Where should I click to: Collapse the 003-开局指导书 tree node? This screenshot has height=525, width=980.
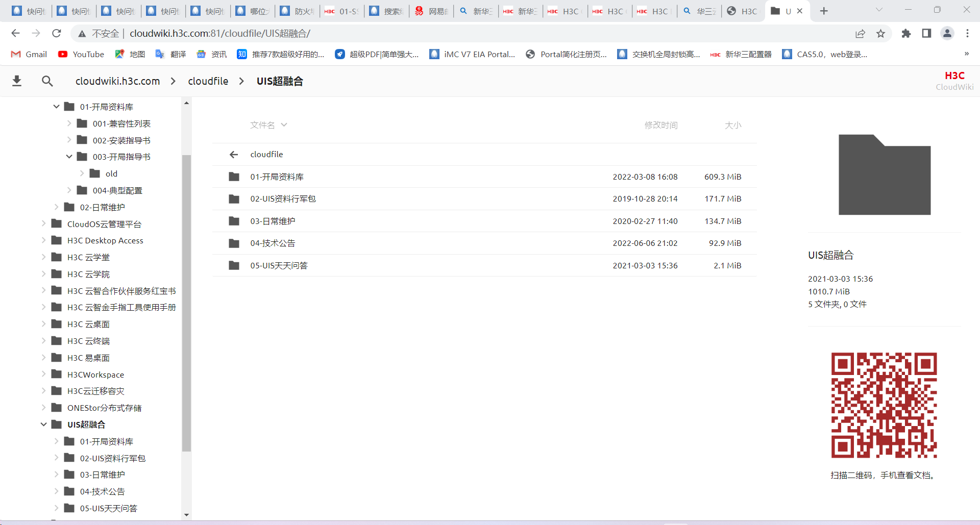click(x=69, y=157)
